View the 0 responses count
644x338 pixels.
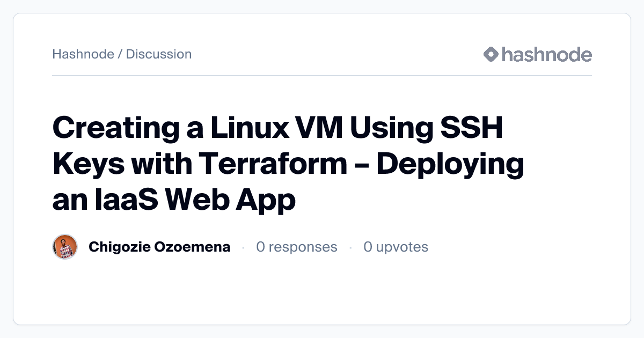pyautogui.click(x=297, y=247)
